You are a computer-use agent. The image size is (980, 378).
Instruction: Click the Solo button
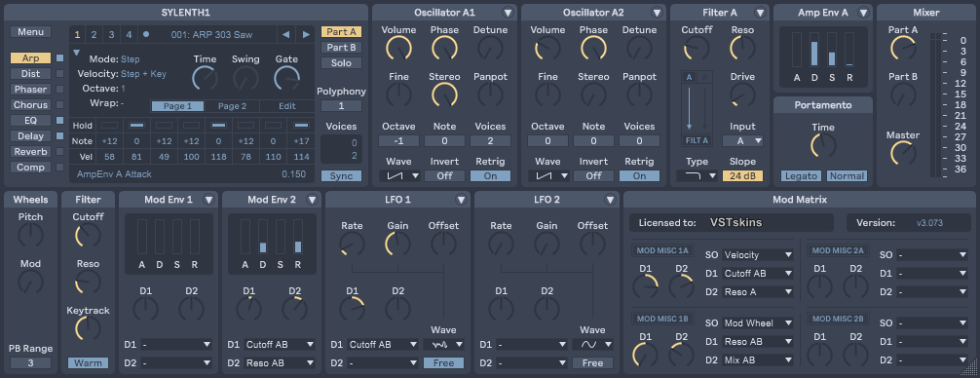[341, 63]
